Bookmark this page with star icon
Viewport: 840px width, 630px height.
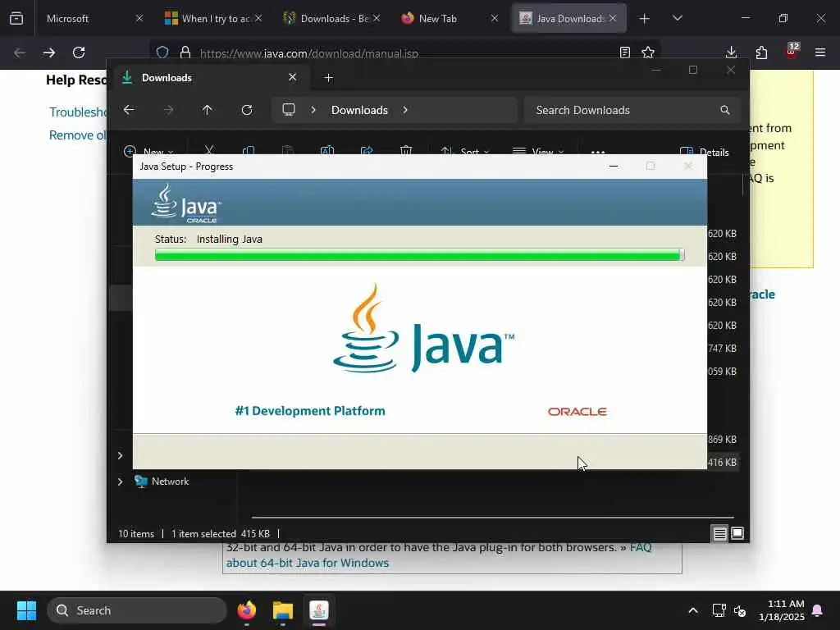pyautogui.click(x=648, y=52)
